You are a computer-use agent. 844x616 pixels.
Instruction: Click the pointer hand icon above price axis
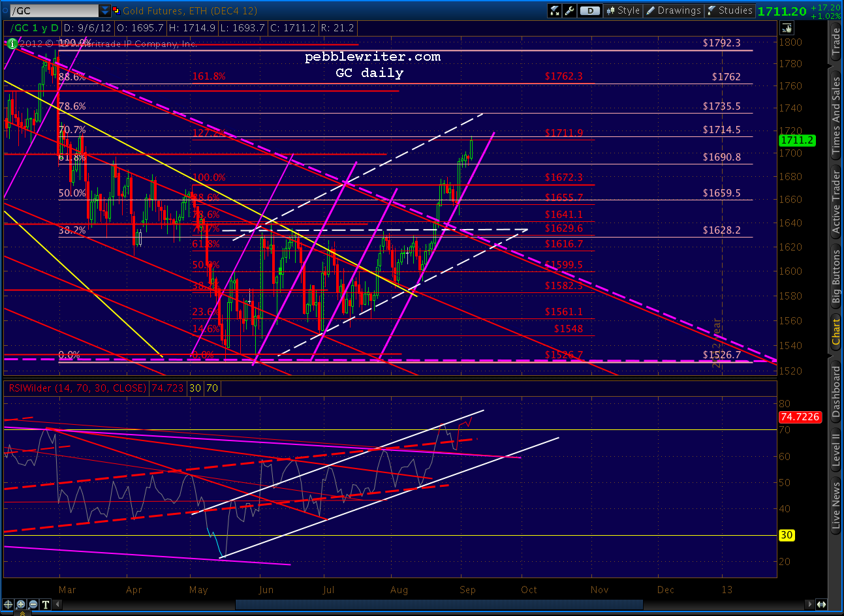click(786, 27)
